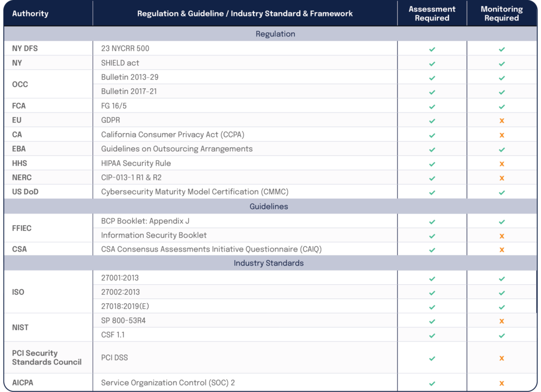This screenshot has width=541, height=392.
Task: Click the orange X in the GDPR row
Action: click(x=501, y=120)
